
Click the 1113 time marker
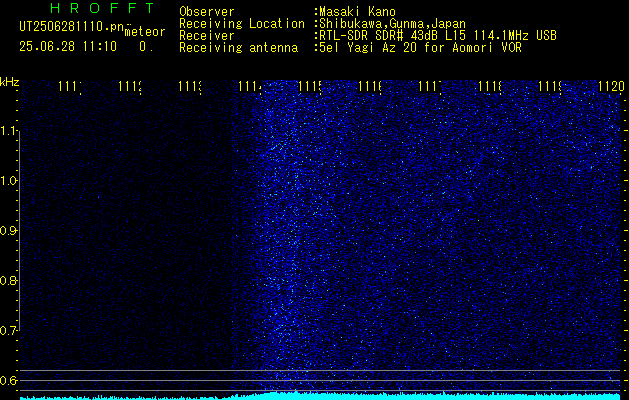click(190, 87)
